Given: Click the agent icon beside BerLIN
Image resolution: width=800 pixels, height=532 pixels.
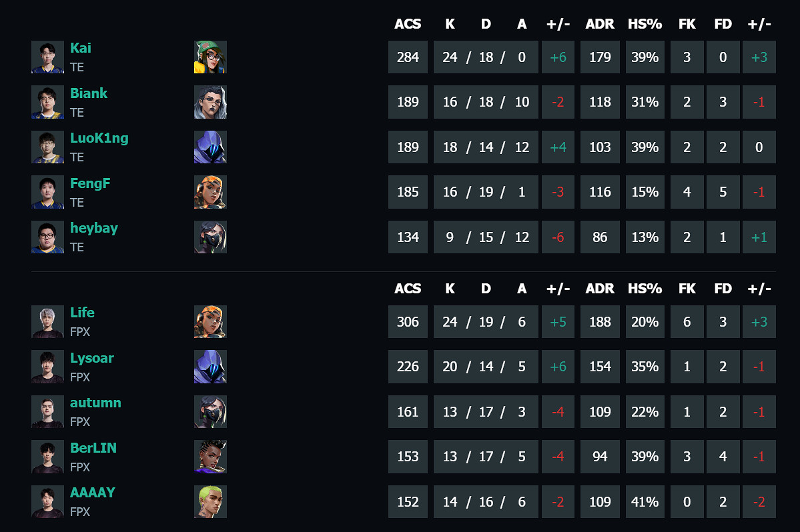Looking at the screenshot, I should (210, 457).
